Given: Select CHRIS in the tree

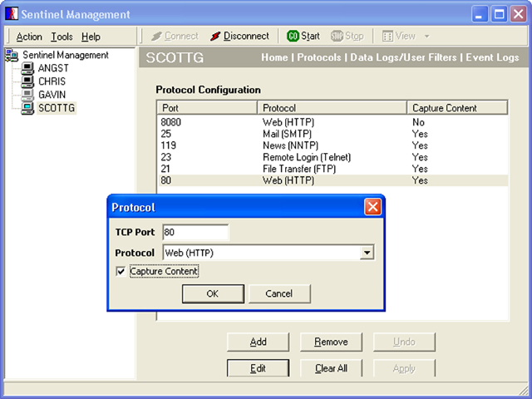Looking at the screenshot, I should [x=52, y=81].
